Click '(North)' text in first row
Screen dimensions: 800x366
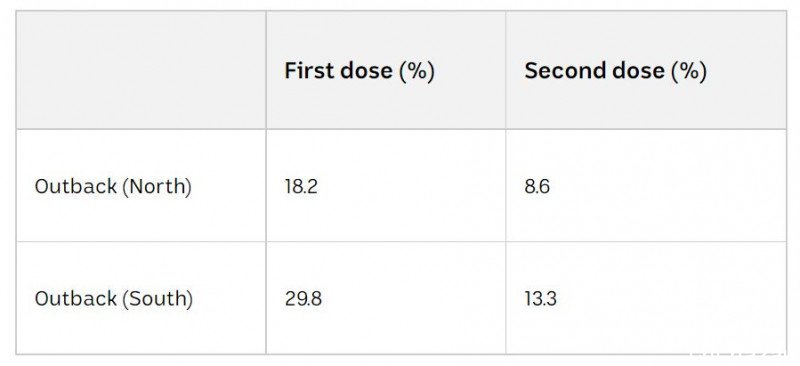[157, 187]
